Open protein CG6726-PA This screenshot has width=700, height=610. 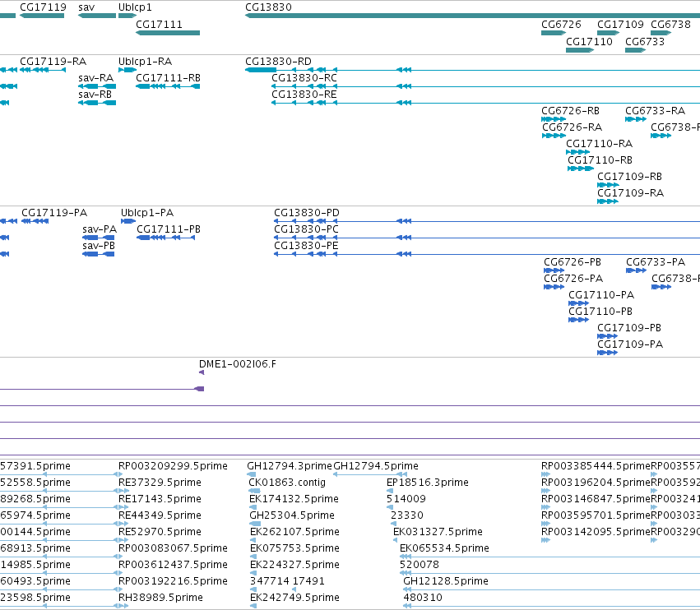click(x=573, y=279)
